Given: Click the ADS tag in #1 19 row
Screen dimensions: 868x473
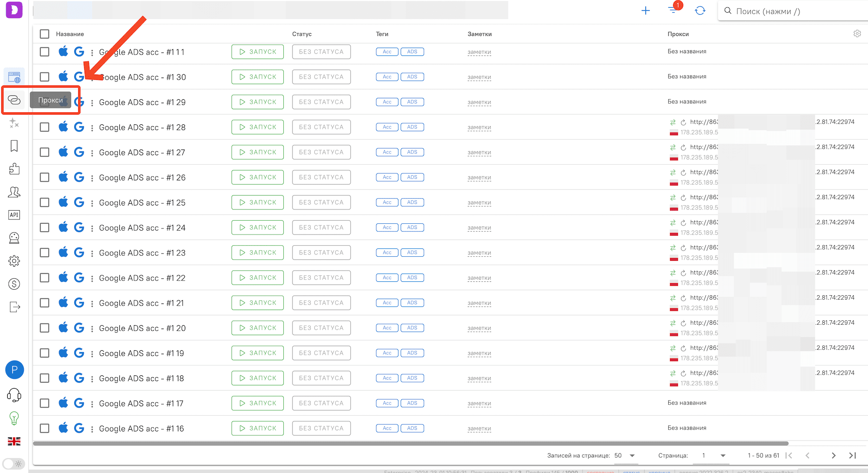Looking at the screenshot, I should tap(412, 353).
